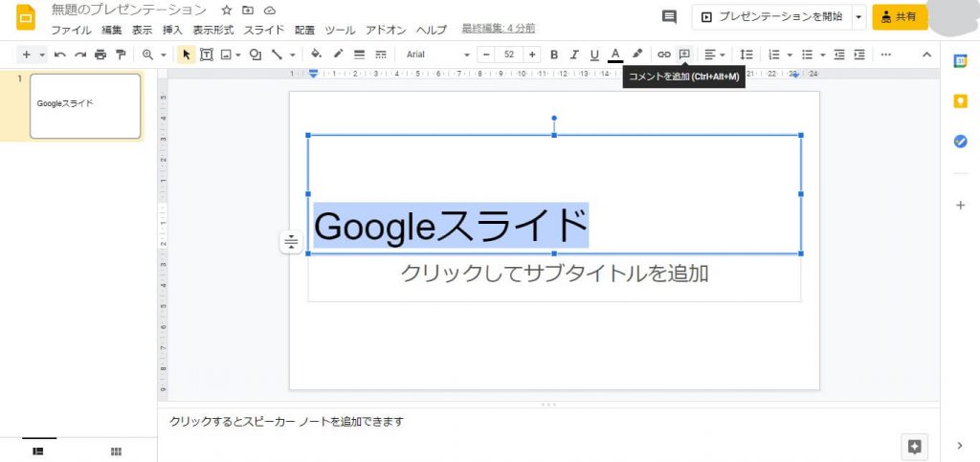Click the line spacing icon
The image size is (980, 462).
point(746,55)
